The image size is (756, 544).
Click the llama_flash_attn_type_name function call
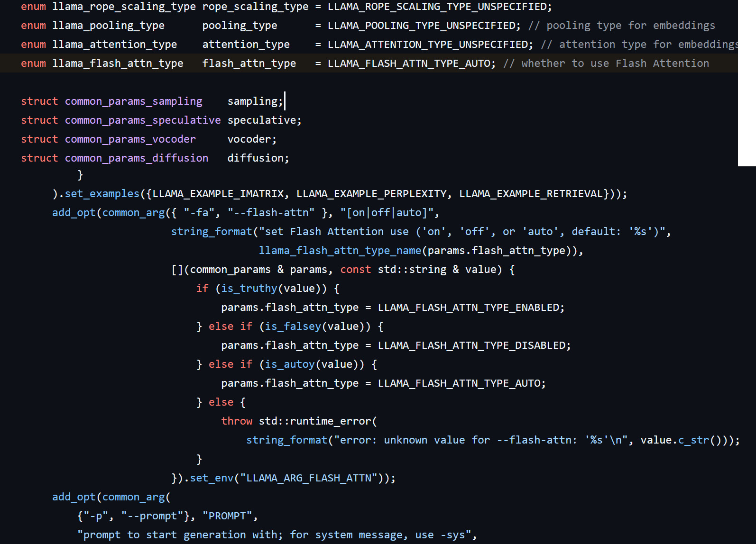(x=340, y=251)
